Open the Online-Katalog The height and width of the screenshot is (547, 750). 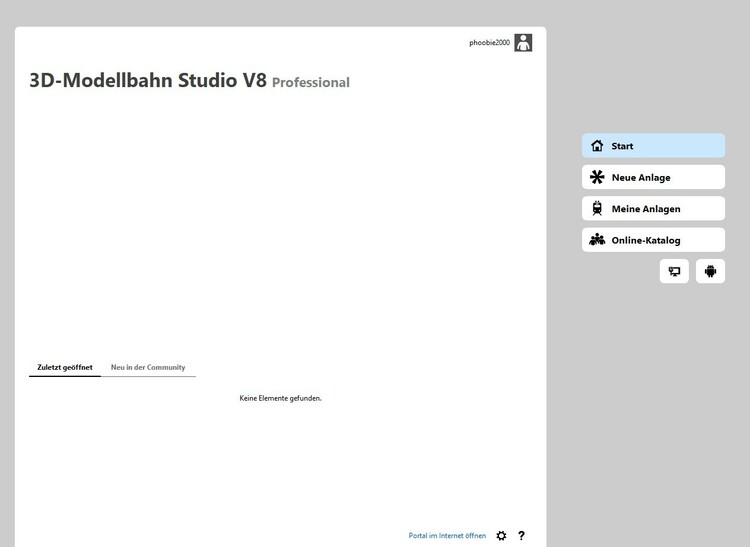tap(653, 240)
